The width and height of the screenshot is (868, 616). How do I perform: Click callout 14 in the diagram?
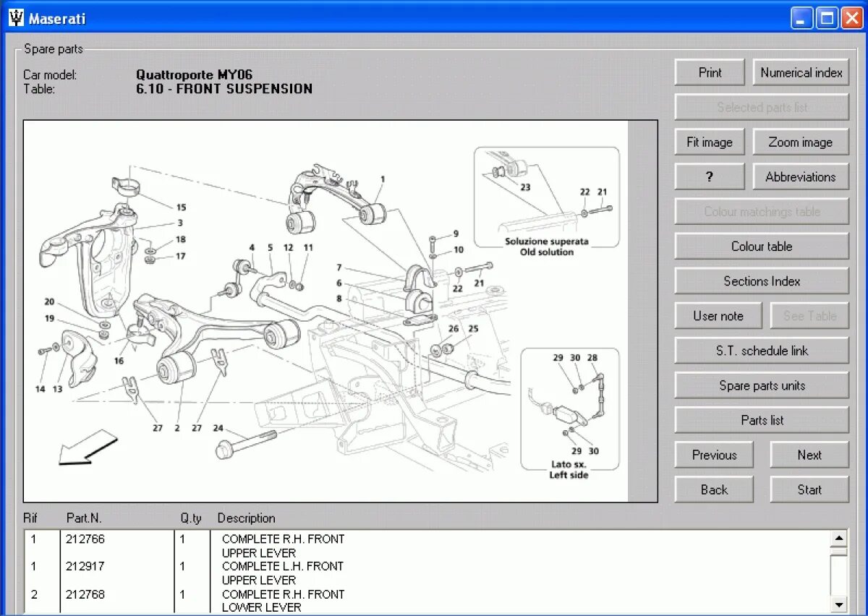point(40,389)
